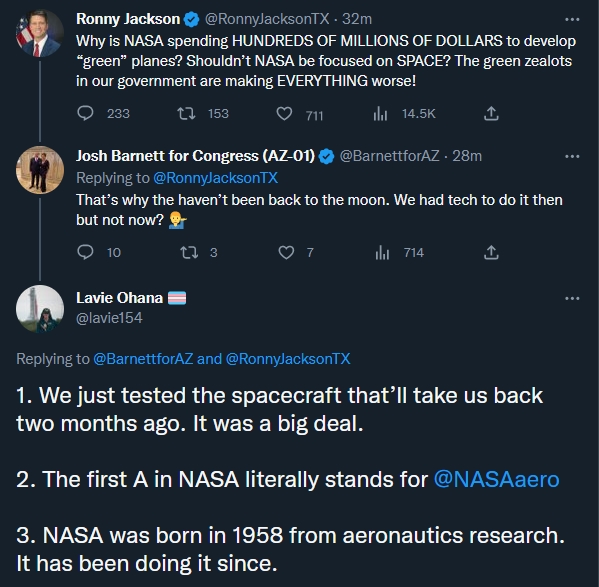
Task: Open Lavie Ohana's profile avatar
Action: (x=40, y=309)
